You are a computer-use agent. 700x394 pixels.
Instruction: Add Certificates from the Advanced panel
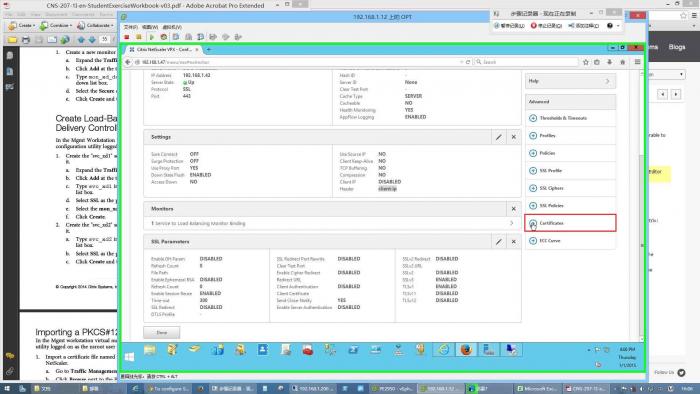coord(570,223)
